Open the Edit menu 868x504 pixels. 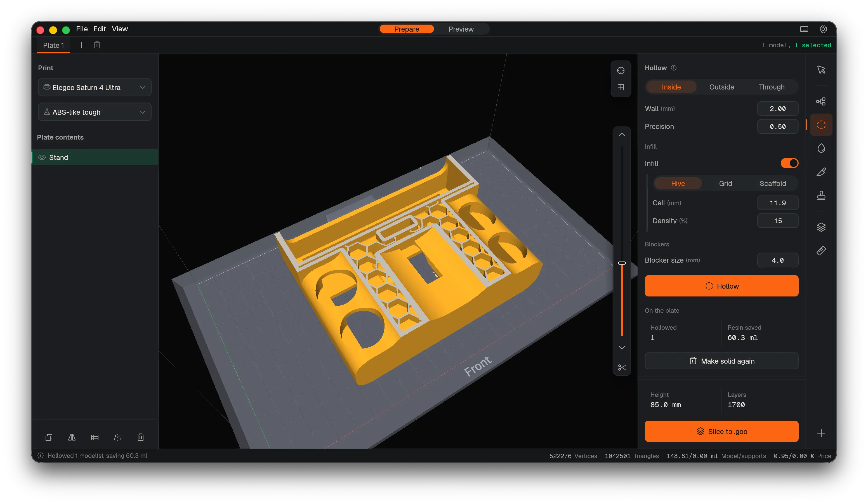[x=100, y=29]
